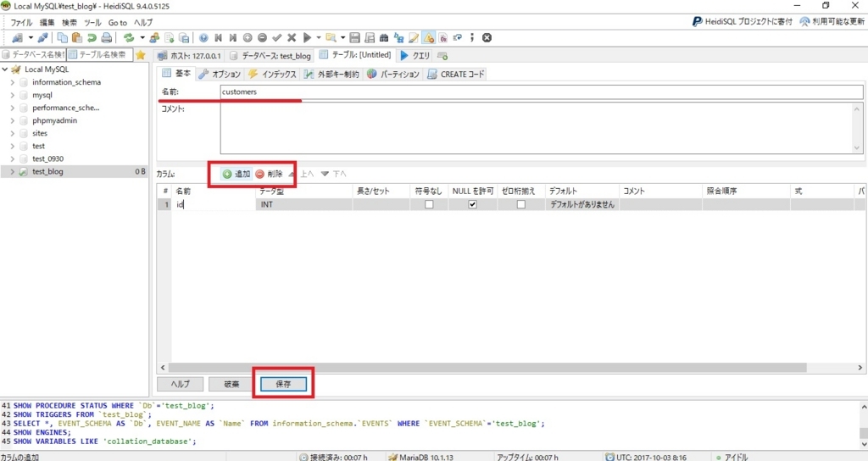
Task: Switch to the 外部キー制約 tab
Action: (x=331, y=74)
